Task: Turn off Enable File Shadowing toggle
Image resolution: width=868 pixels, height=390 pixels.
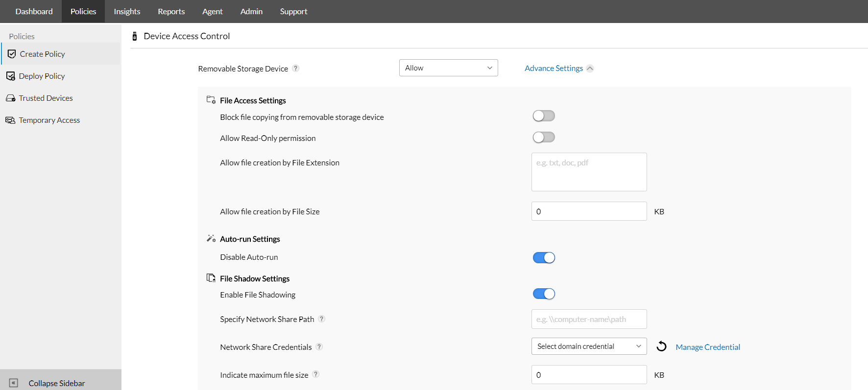Action: click(x=544, y=294)
